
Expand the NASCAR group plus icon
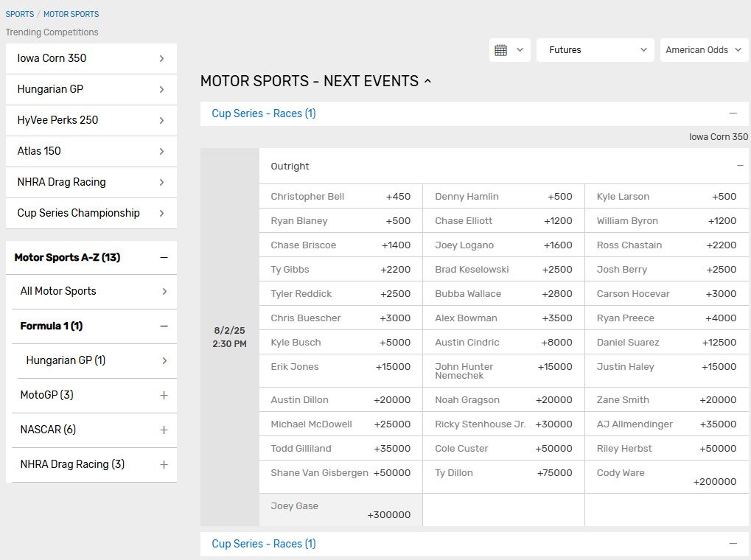164,430
